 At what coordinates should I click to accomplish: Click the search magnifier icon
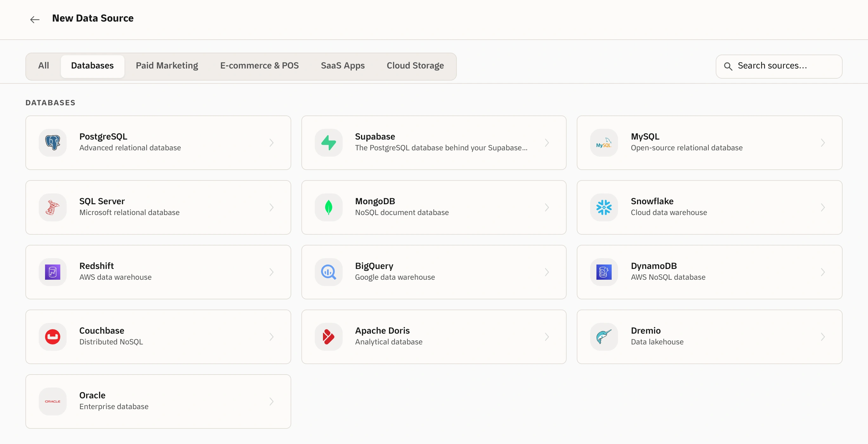click(x=728, y=66)
